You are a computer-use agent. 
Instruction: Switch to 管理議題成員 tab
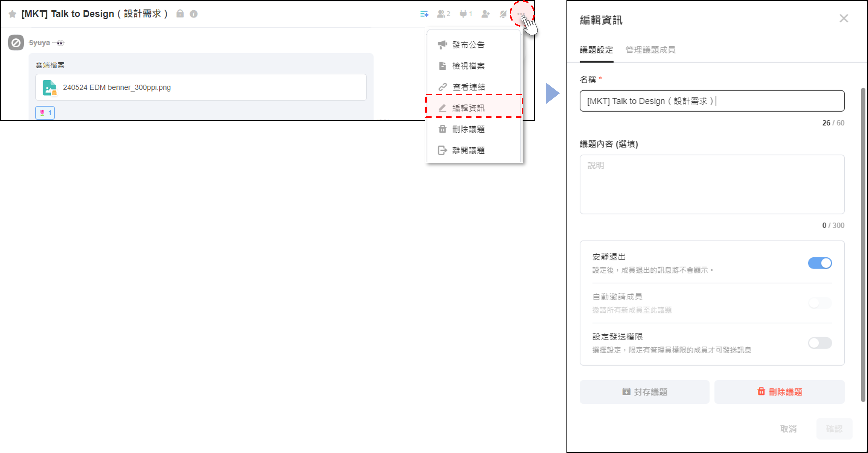pos(650,50)
